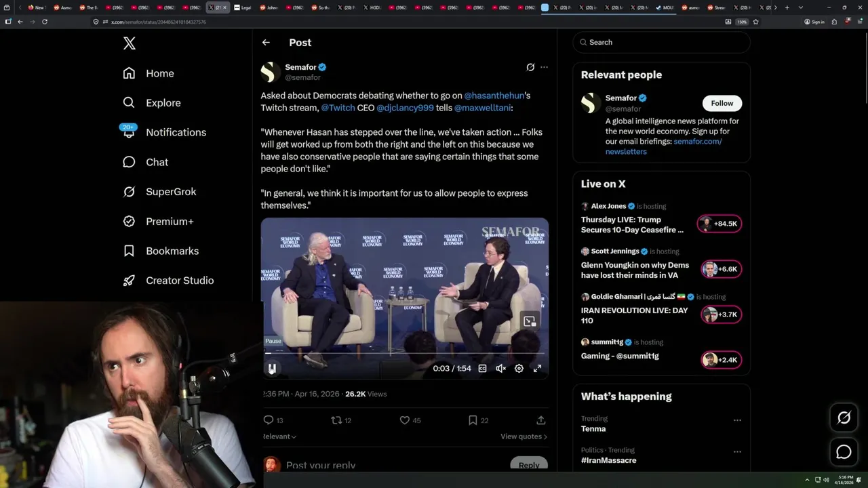
Task: Like the post showing 45 likes
Action: click(x=410, y=420)
